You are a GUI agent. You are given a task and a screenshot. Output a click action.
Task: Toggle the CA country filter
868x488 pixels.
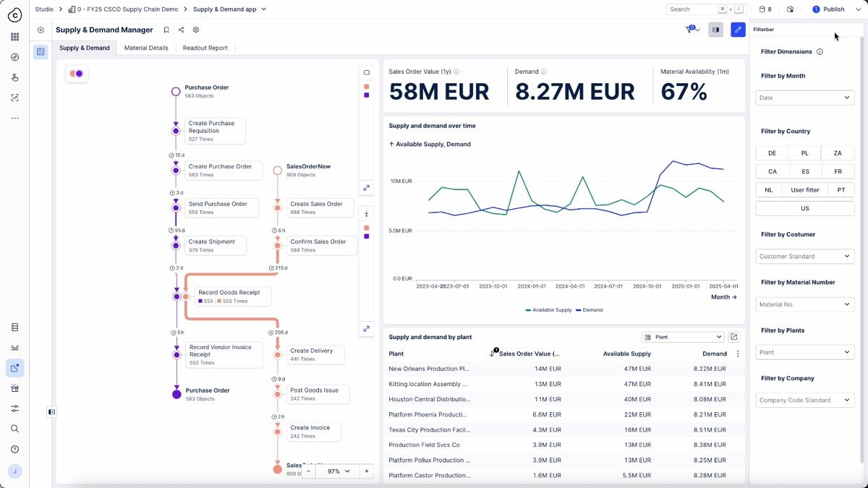(x=772, y=171)
